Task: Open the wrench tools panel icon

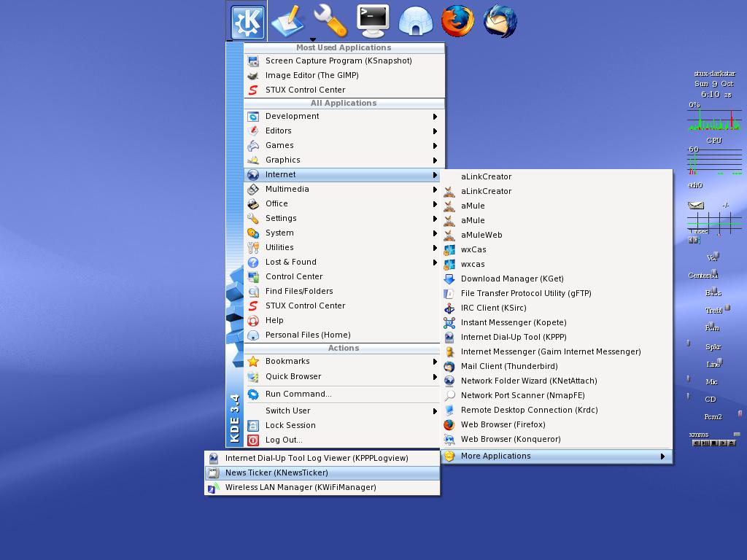Action: click(330, 20)
